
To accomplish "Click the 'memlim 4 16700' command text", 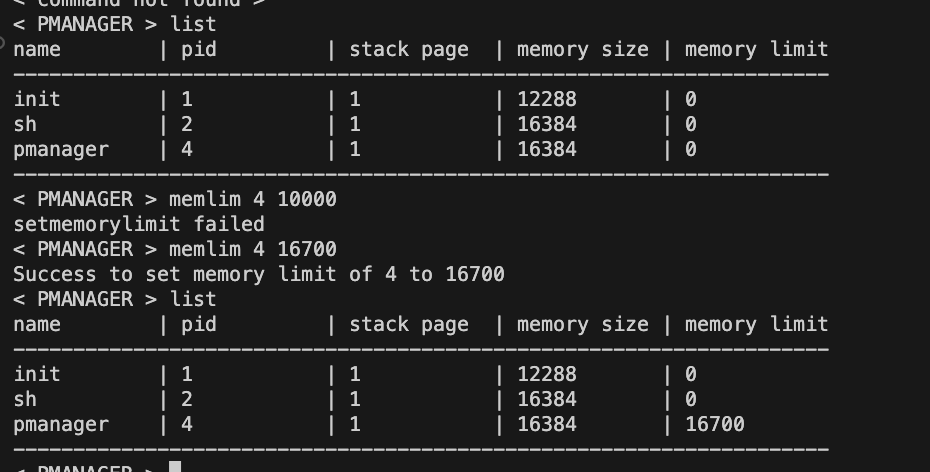I will click(253, 249).
